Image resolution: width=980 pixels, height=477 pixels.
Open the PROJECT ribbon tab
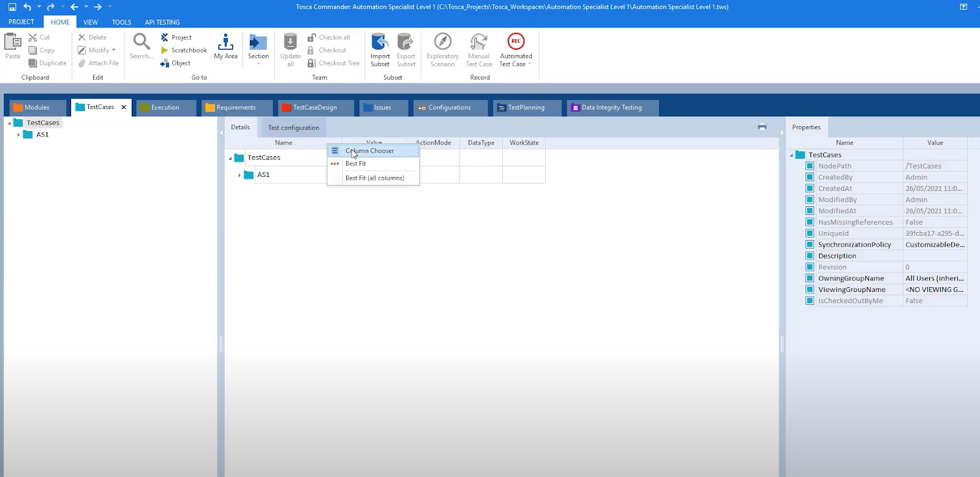coord(21,22)
